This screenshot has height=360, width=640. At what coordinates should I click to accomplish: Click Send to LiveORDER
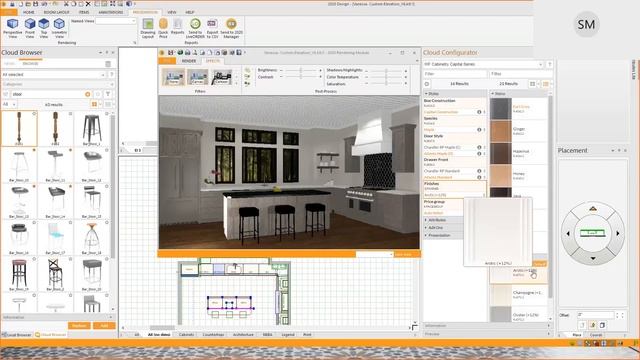[x=195, y=28]
